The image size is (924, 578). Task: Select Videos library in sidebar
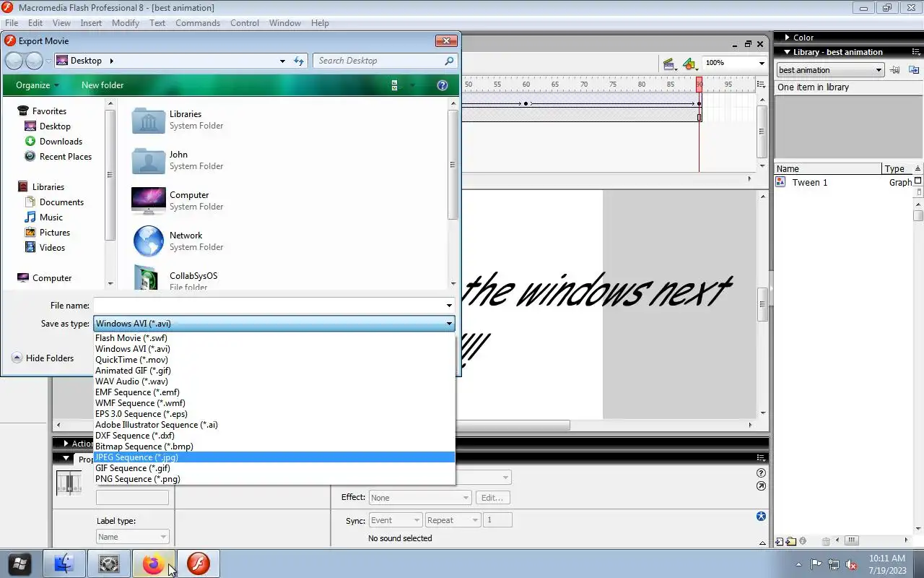52,247
